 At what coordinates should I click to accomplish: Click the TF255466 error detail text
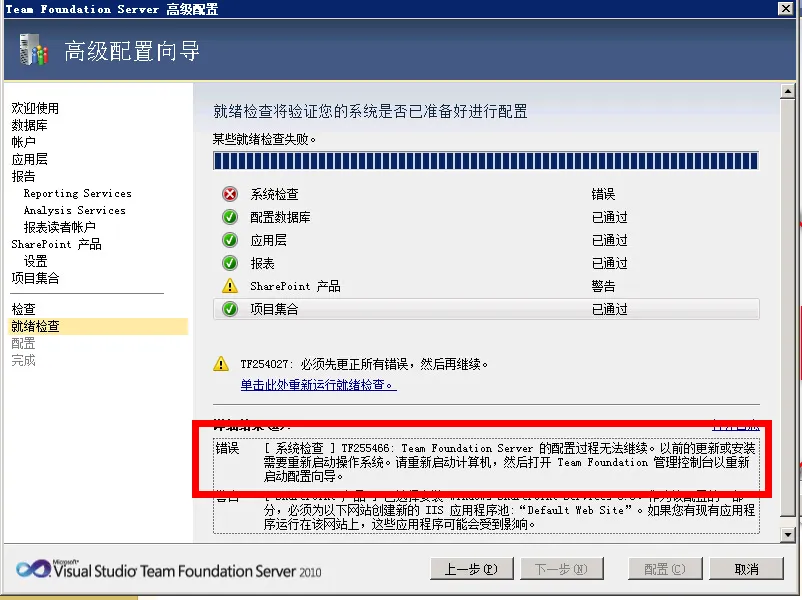[x=509, y=462]
